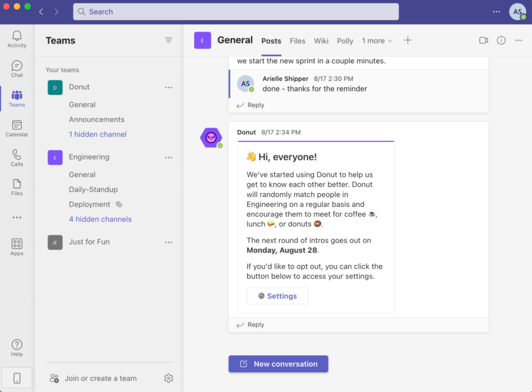Open the Activity bell icon

(x=16, y=39)
